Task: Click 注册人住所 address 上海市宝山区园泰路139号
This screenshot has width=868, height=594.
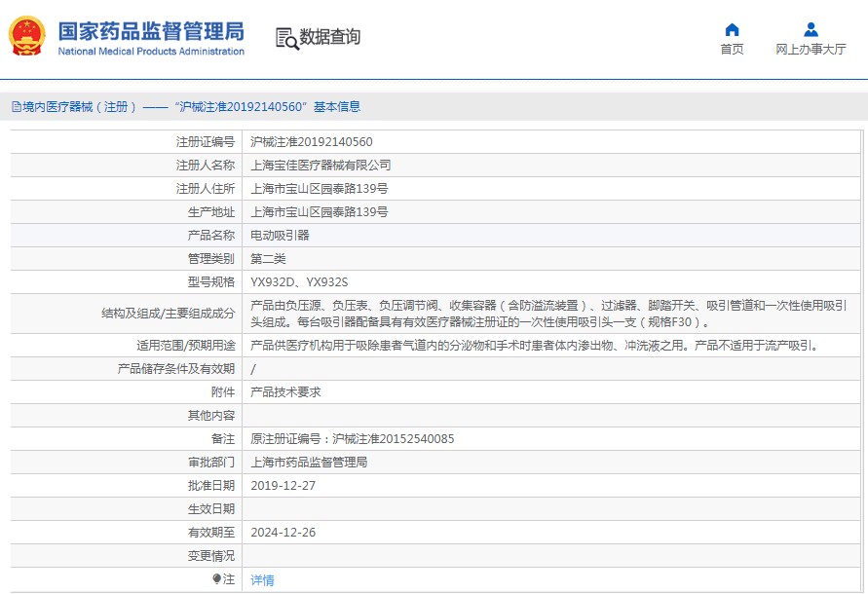Action: click(x=320, y=189)
